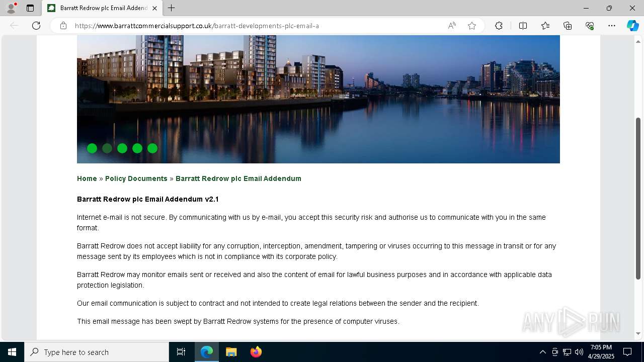This screenshot has height=362, width=644.
Task: Open the tab actions menu icon
Action: tap(30, 8)
